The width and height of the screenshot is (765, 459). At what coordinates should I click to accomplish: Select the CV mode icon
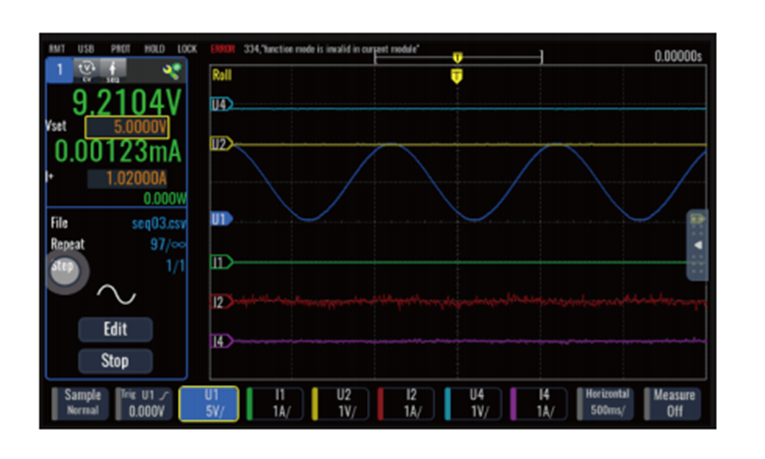85,71
